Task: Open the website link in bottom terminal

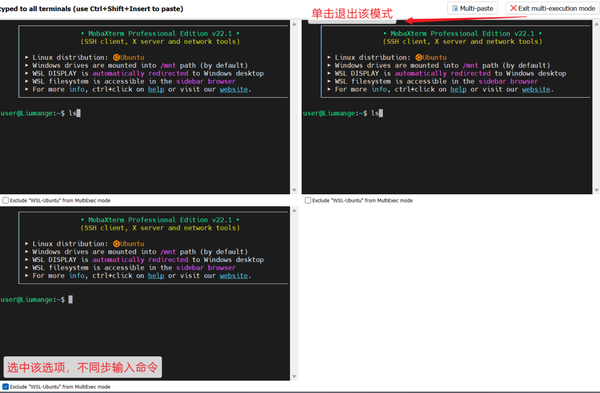Action: tap(234, 276)
